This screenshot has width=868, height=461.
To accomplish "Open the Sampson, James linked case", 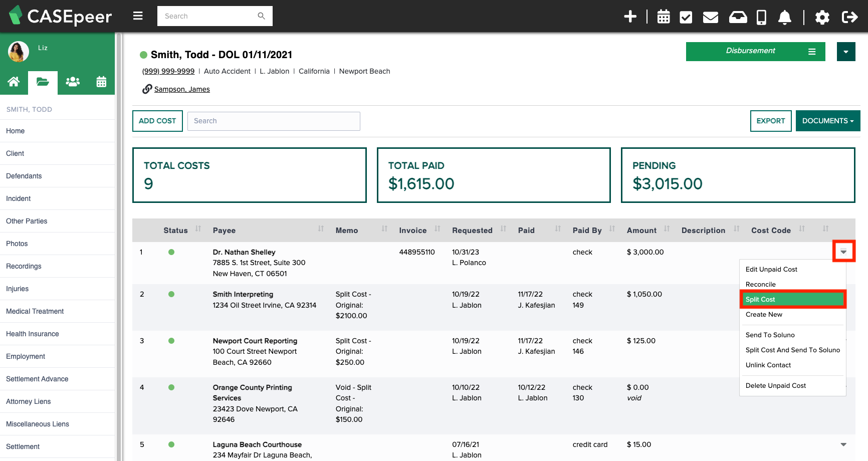I will [x=182, y=89].
